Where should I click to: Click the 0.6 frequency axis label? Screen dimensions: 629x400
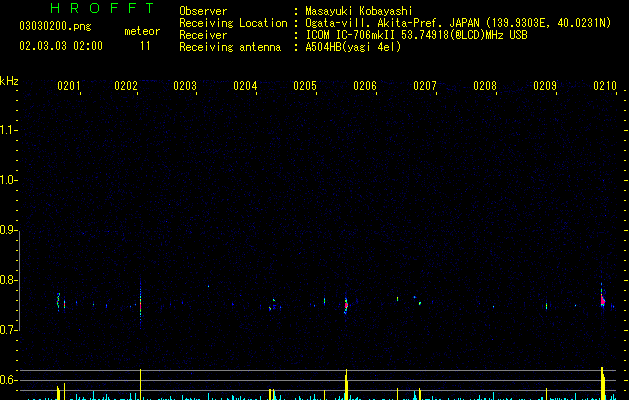[8, 380]
